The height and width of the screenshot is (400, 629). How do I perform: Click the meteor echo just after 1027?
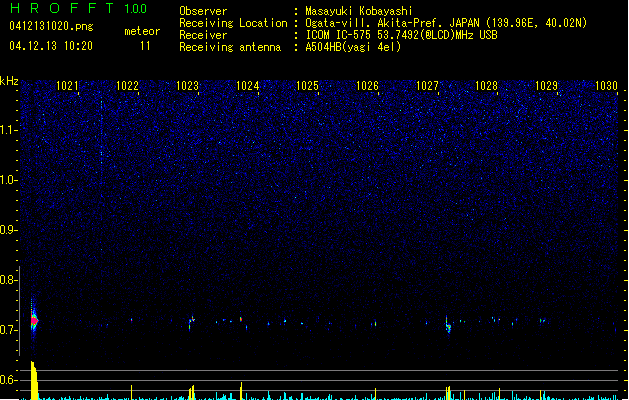pyautogui.click(x=448, y=325)
